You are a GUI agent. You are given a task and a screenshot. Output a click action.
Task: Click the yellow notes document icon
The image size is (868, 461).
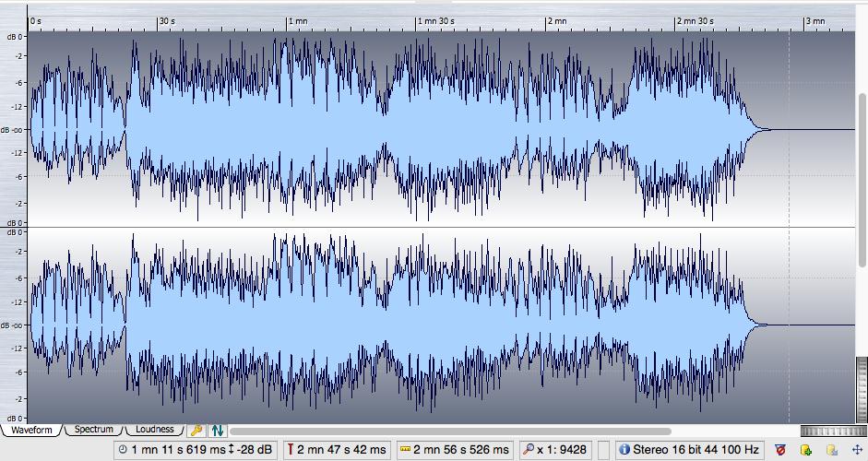[831, 449]
